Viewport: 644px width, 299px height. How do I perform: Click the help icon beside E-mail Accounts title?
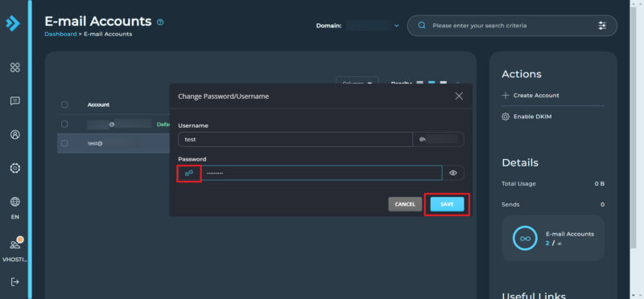tap(160, 23)
